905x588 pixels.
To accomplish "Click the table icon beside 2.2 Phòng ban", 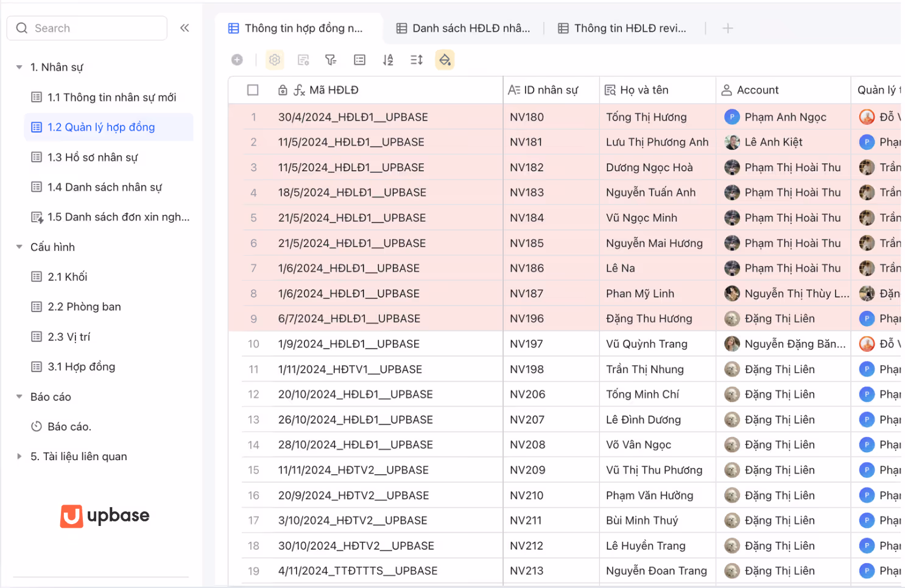I will tap(37, 307).
